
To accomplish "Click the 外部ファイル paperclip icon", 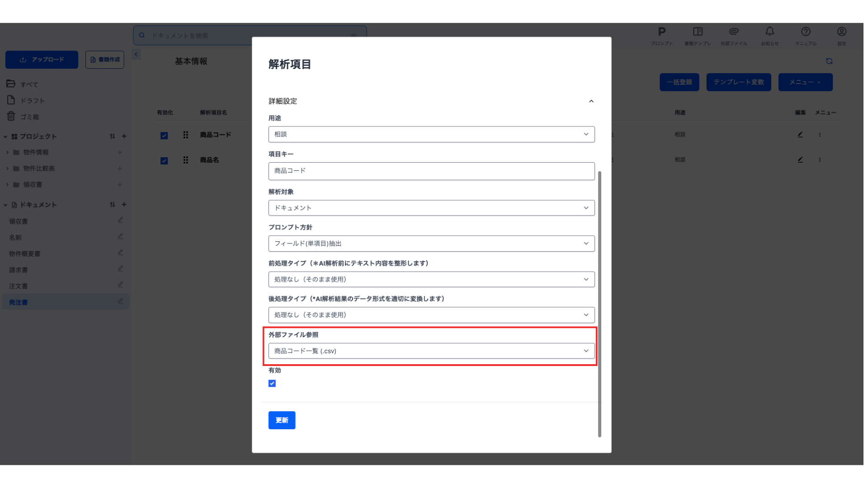I will coord(734,32).
